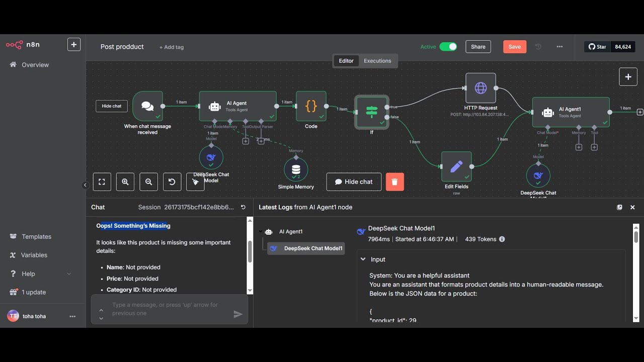Click the chat message input field

(169, 309)
